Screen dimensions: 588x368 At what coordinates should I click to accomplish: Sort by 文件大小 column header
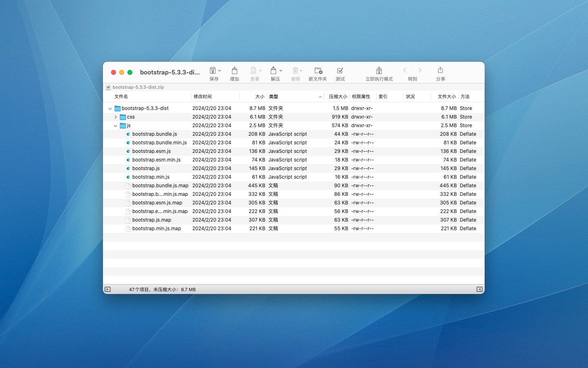click(x=447, y=96)
